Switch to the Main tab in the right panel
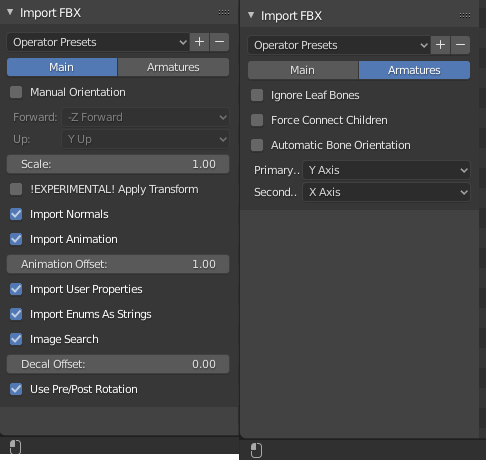486x462 pixels. [x=303, y=70]
